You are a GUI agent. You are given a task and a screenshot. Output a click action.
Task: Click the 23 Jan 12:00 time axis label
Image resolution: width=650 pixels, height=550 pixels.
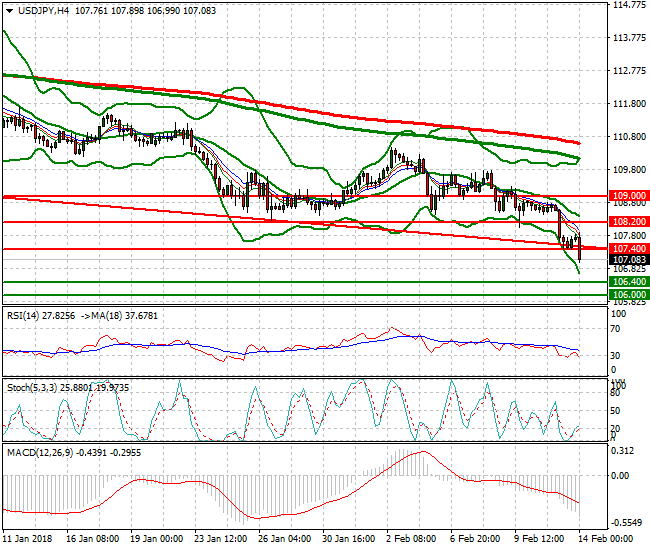click(x=221, y=539)
